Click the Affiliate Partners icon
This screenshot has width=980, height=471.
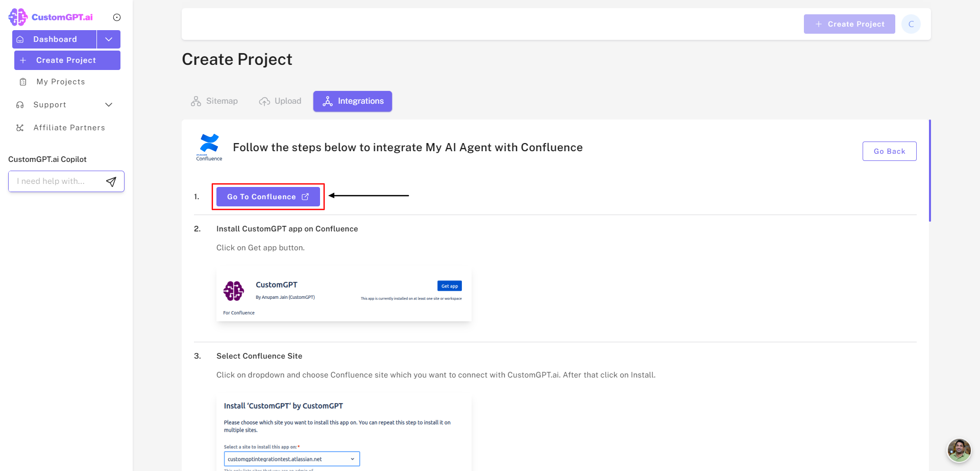pyautogui.click(x=20, y=128)
